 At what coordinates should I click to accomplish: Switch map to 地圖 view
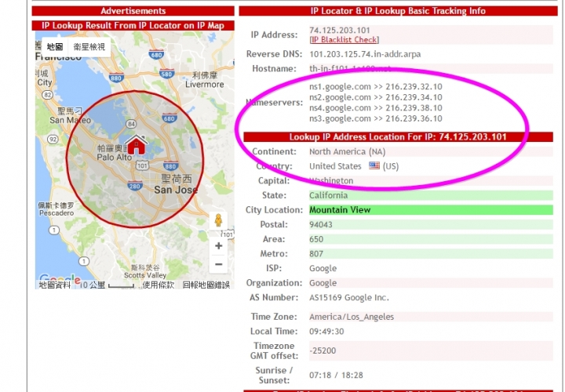pos(55,47)
